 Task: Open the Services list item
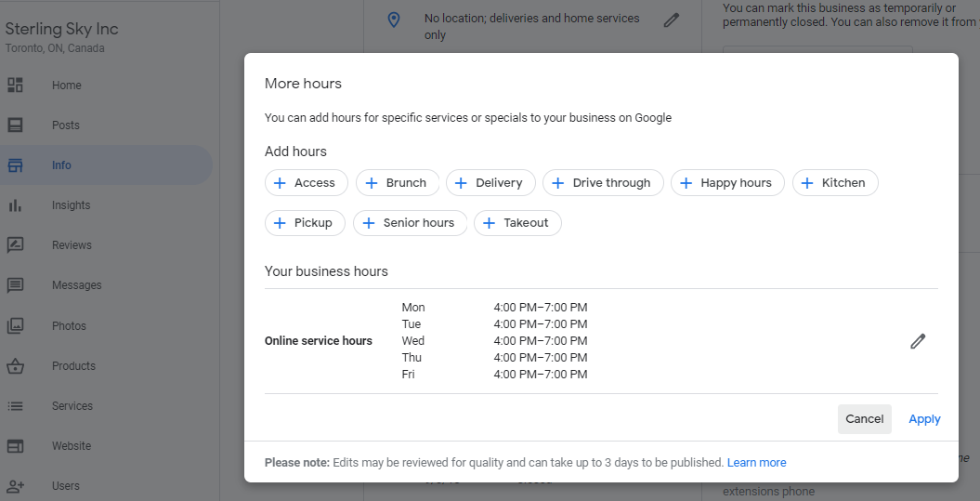point(72,406)
